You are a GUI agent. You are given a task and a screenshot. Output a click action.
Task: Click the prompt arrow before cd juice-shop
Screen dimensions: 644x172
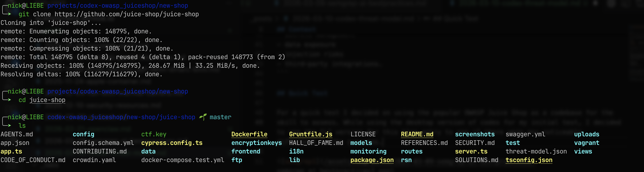(9, 100)
